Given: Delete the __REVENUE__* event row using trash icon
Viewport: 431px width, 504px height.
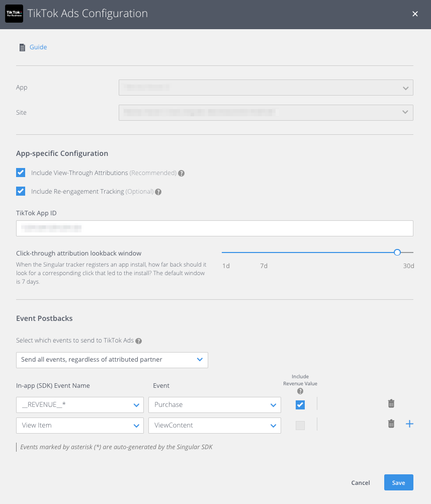Looking at the screenshot, I should 391,403.
